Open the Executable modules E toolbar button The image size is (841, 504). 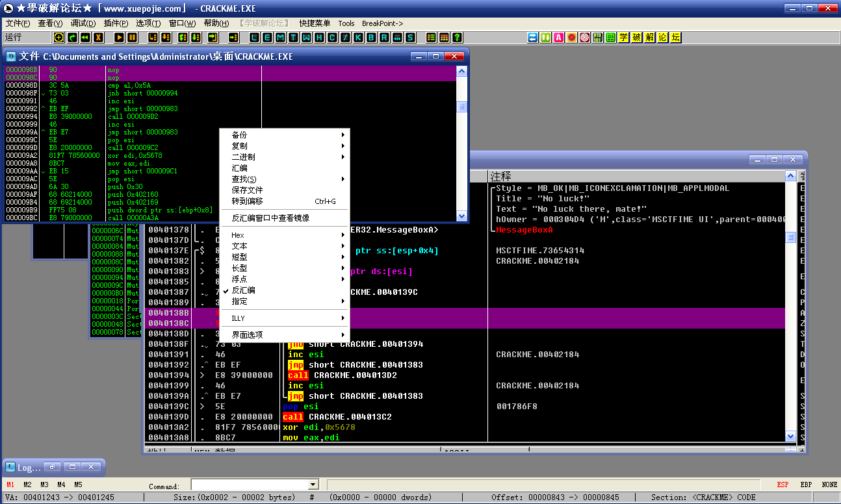tap(267, 38)
